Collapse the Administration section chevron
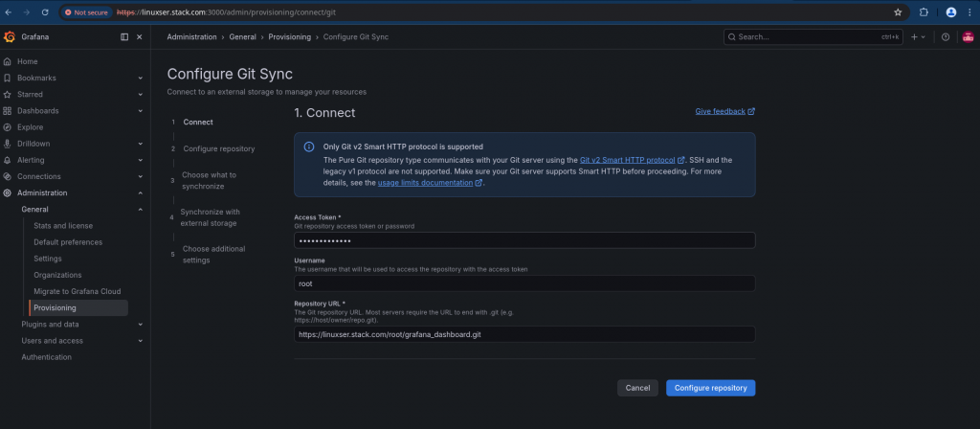 pos(140,192)
